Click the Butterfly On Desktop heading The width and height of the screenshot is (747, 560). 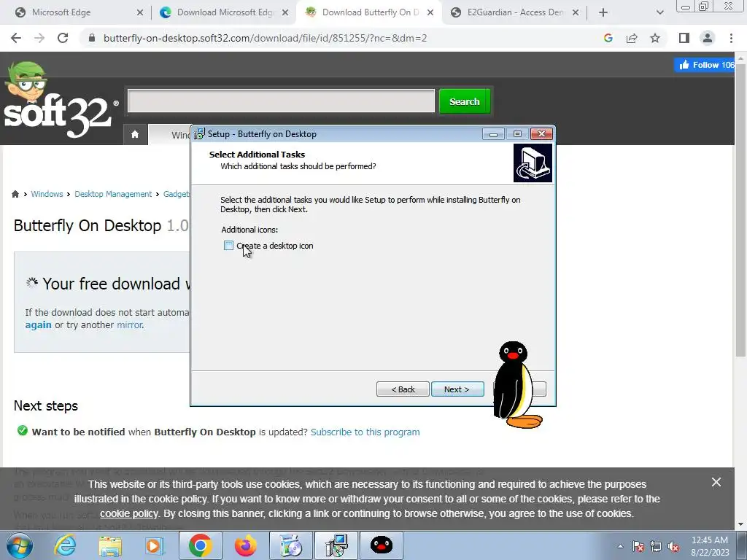(101, 225)
